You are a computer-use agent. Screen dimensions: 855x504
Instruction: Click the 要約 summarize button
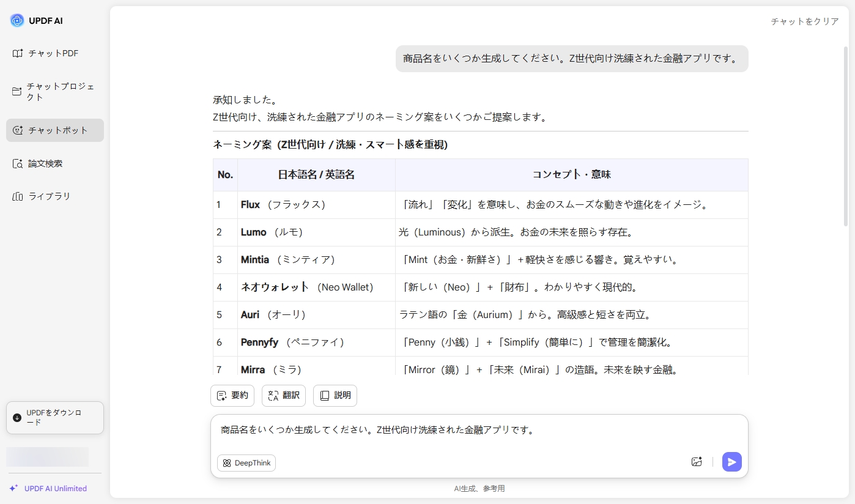point(232,396)
